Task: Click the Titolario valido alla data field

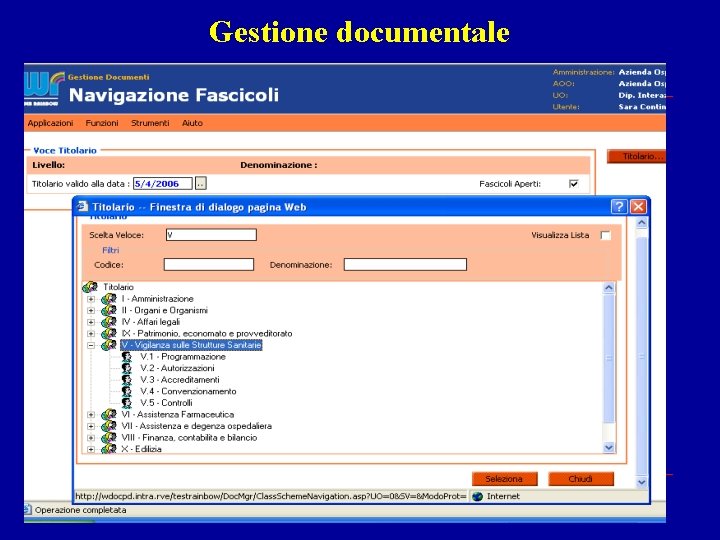Action: tap(163, 184)
